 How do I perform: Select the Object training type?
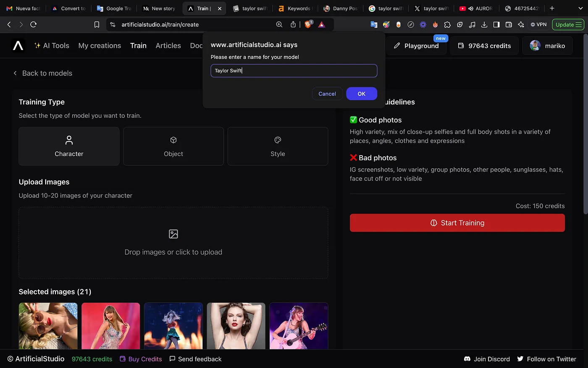pos(173,146)
